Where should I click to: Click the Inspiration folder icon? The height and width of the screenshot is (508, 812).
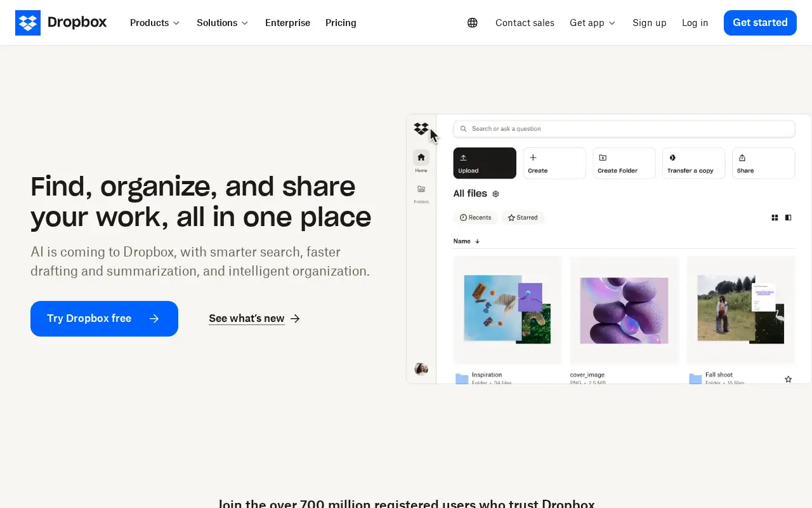[462, 379]
